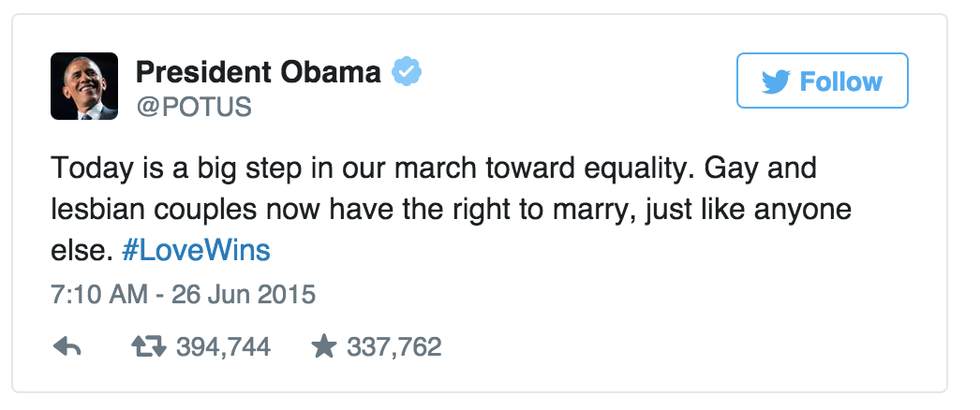This screenshot has width=980, height=410.
Task: Open the President Obama display name link
Action: 259,72
